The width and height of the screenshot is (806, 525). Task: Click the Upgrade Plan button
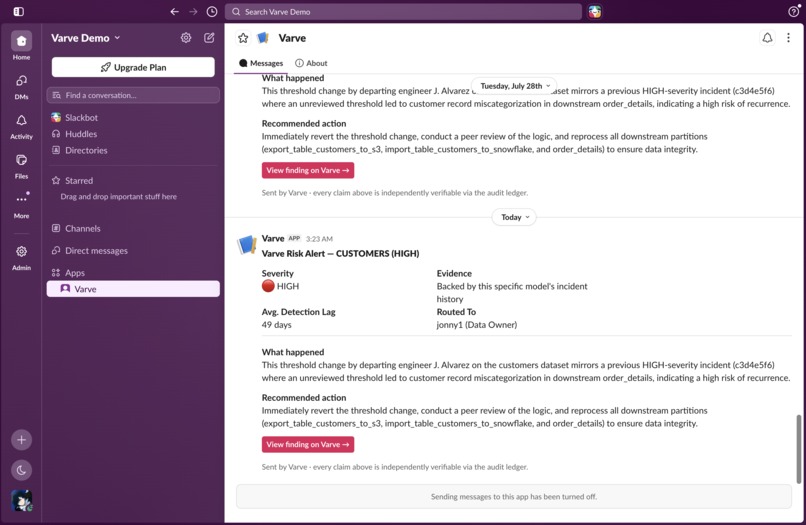tap(133, 67)
